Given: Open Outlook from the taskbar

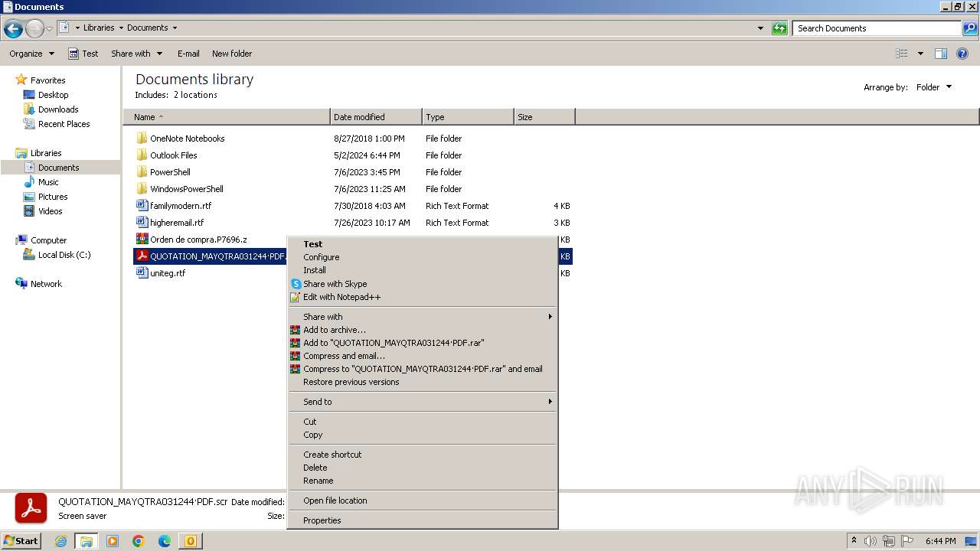Looking at the screenshot, I should pyautogui.click(x=190, y=541).
